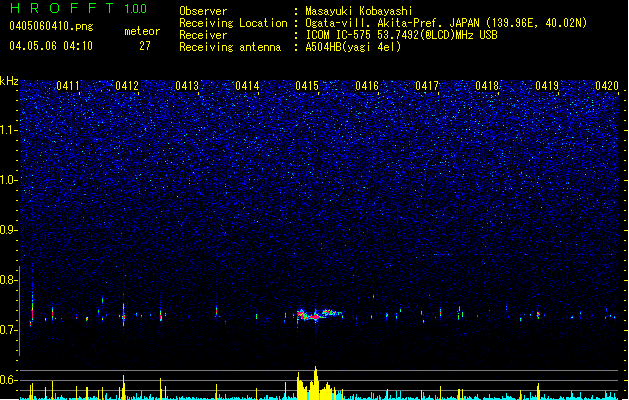Click the 'Observer' field label

tap(203, 11)
